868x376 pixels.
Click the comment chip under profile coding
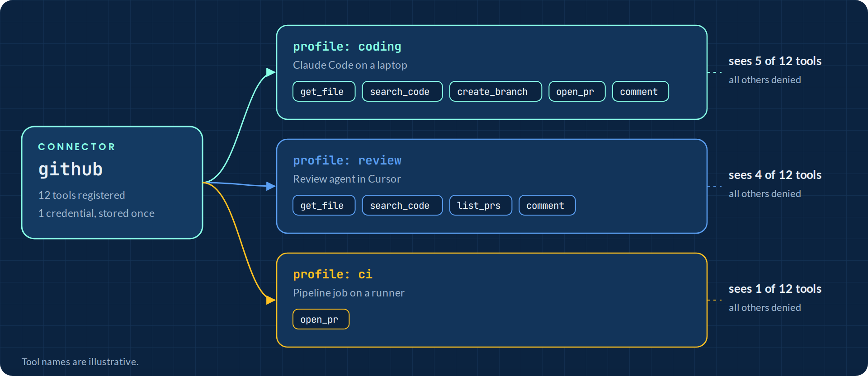pos(640,91)
